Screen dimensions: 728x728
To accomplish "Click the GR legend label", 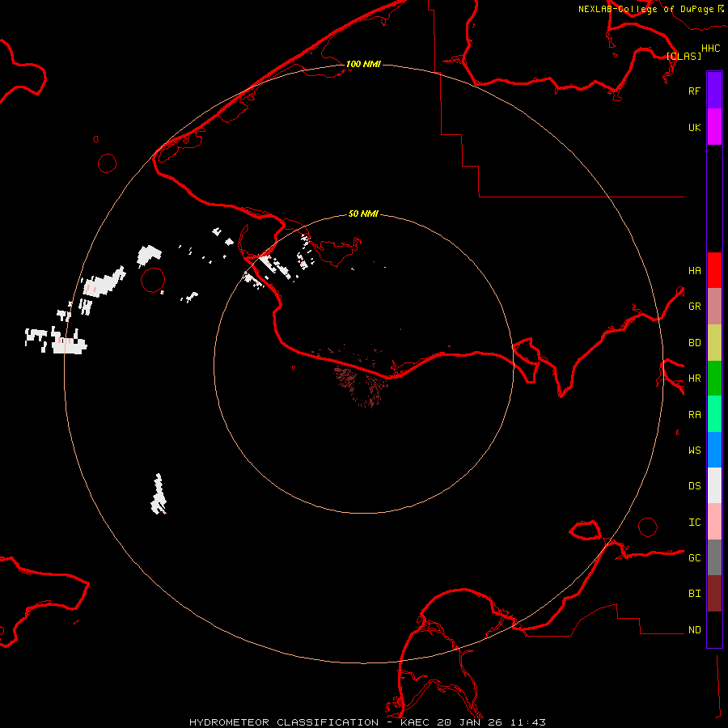I will [x=694, y=307].
